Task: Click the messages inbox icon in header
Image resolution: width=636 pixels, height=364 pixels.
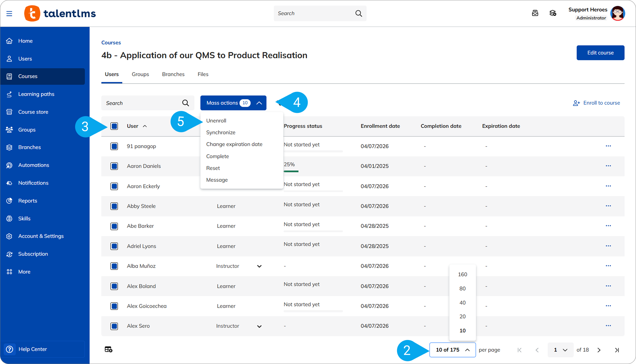Action: pyautogui.click(x=535, y=13)
